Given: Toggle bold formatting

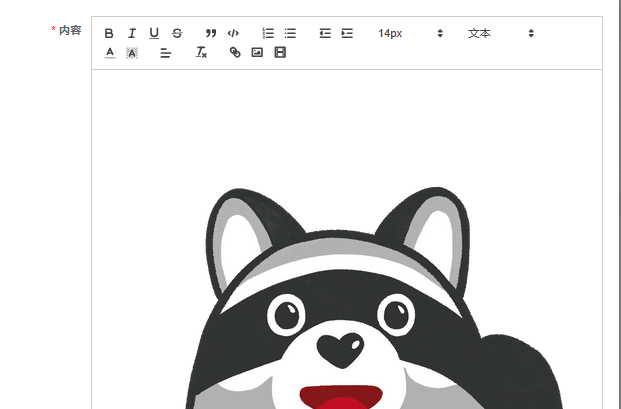Looking at the screenshot, I should click(109, 33).
